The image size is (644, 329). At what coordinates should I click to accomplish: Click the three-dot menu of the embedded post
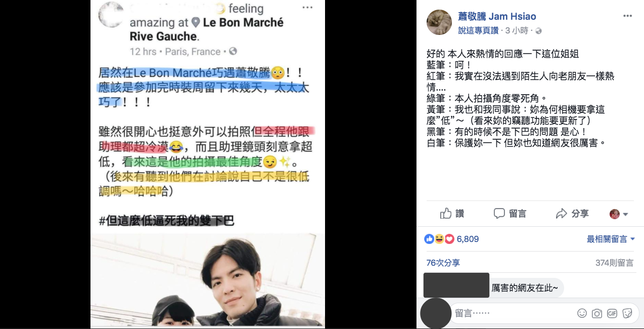[x=307, y=7]
